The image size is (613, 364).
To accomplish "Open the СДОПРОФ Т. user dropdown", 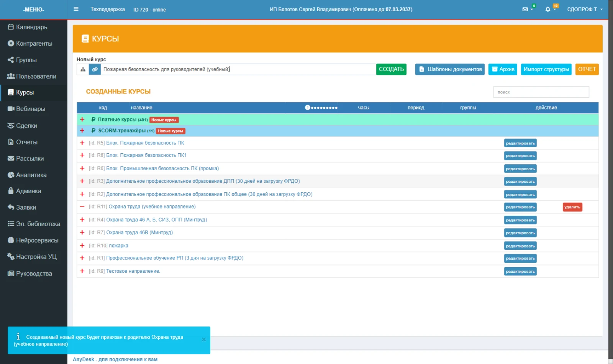I will [585, 9].
